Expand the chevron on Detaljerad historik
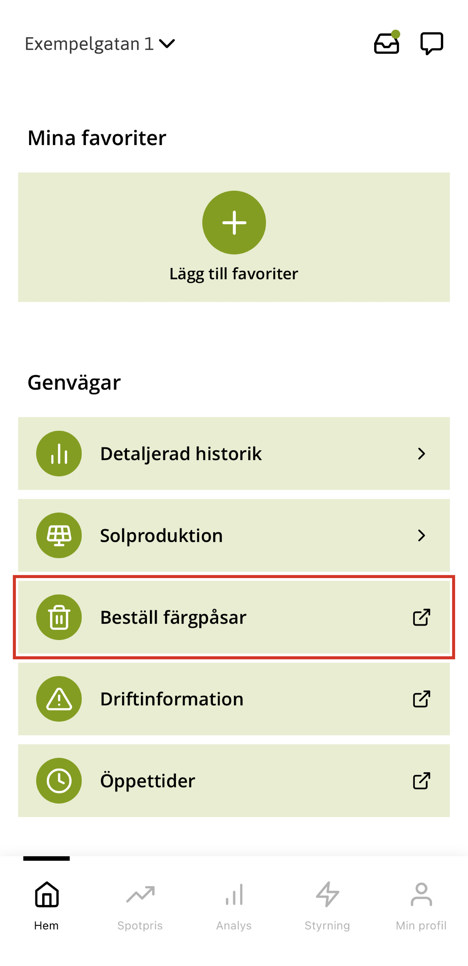 pos(421,453)
